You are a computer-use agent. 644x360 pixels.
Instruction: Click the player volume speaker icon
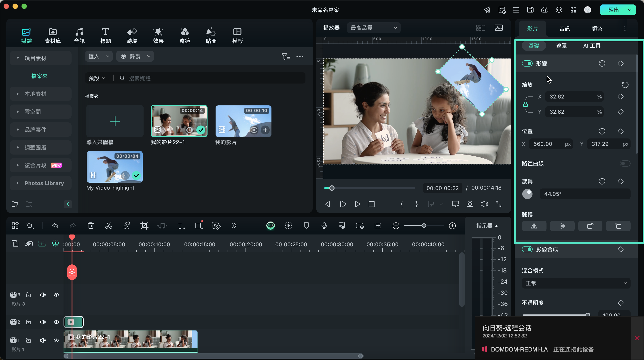[x=484, y=204]
